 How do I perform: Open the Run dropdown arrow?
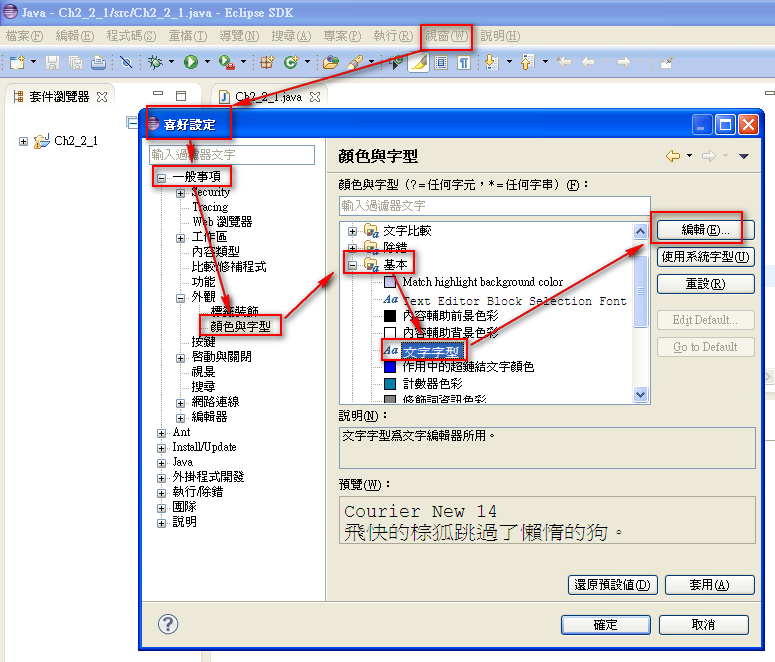[x=207, y=62]
